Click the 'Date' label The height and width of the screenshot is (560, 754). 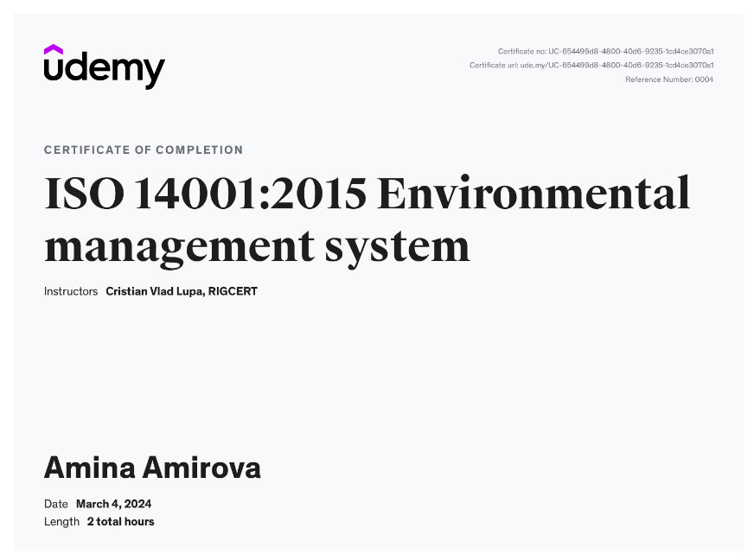pos(55,504)
